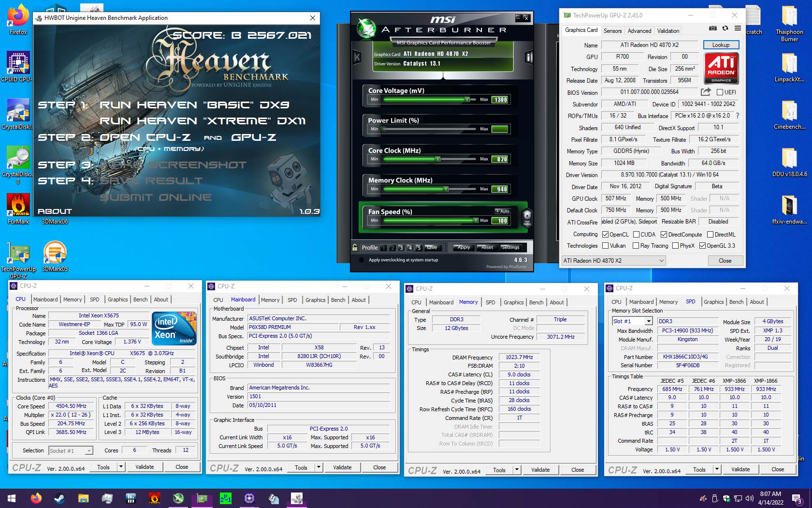Click the Reset button in Afterburner

(487, 247)
